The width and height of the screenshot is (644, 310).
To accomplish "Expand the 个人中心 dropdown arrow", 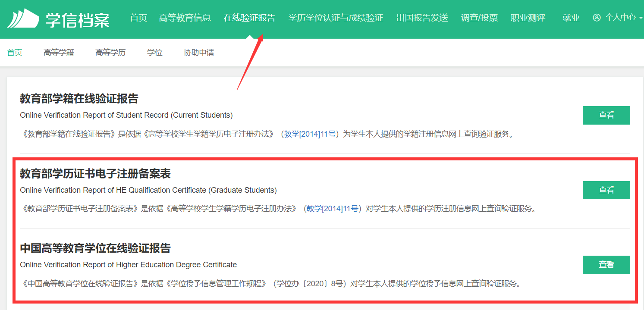I will (641, 18).
